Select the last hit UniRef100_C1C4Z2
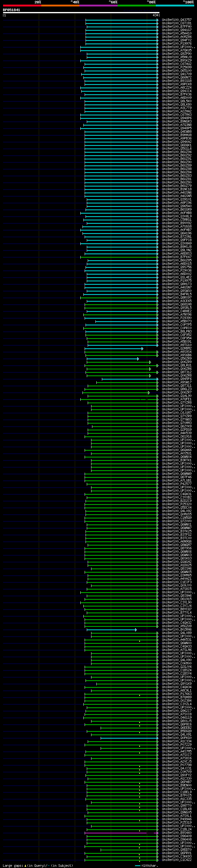The image size is (197, 868). [x=176, y=860]
